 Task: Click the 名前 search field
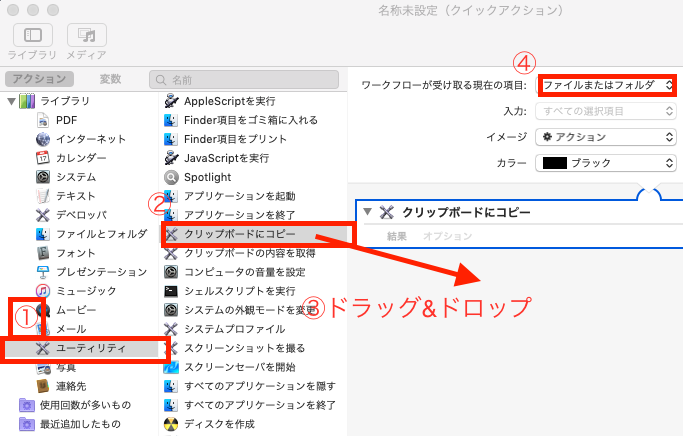point(244,80)
